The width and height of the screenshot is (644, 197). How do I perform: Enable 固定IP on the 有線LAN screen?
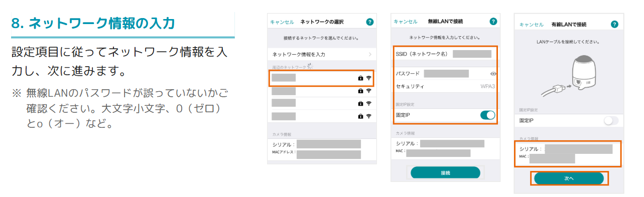[x=611, y=121]
